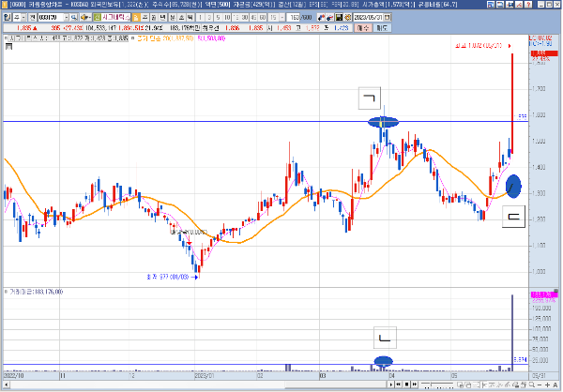Click the stock search magnifier icon
Image resolution: width=563 pixels, height=392 pixels.
click(74, 17)
